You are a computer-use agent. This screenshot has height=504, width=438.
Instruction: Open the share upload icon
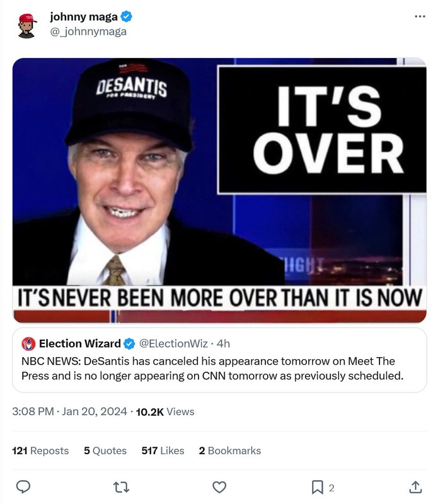[415, 487]
